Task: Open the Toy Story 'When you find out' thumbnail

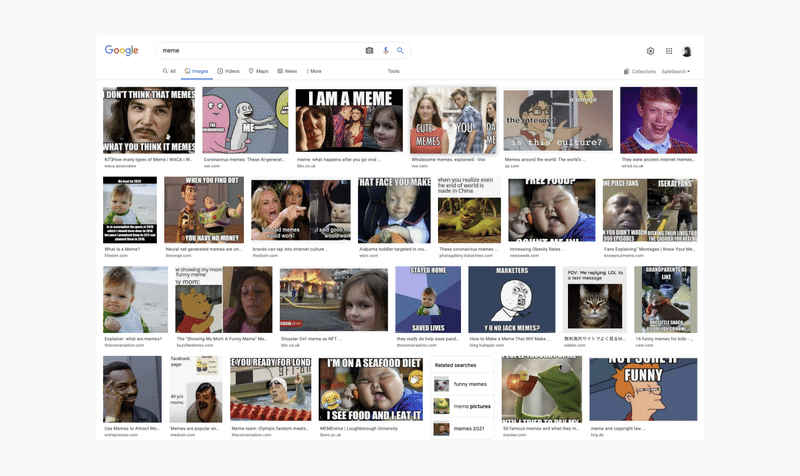Action: 204,210
